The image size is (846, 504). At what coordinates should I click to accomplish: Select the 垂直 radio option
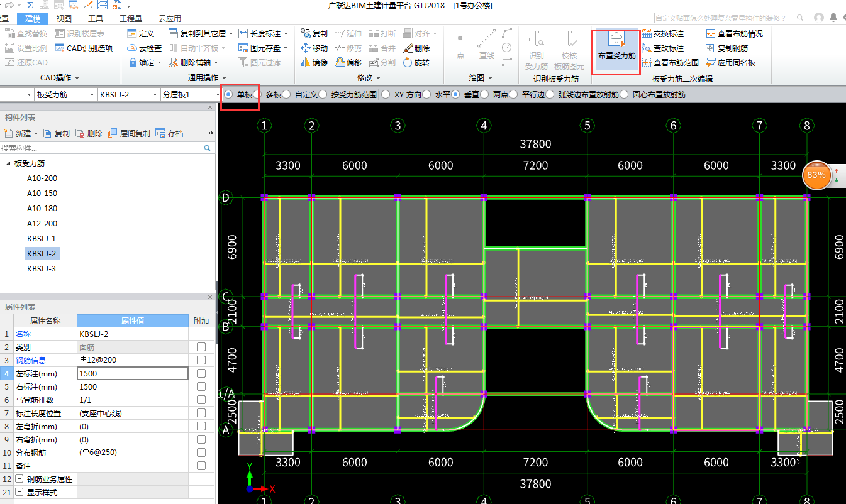pyautogui.click(x=456, y=94)
